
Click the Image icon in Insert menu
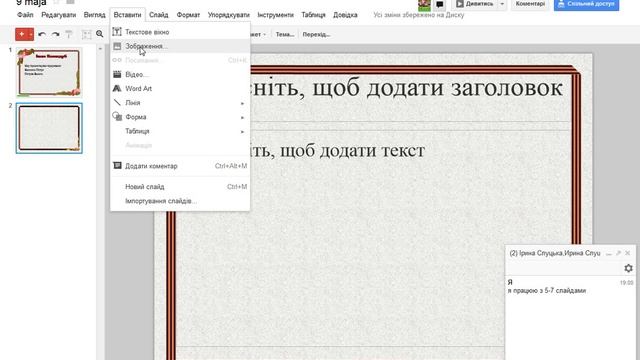tap(117, 46)
